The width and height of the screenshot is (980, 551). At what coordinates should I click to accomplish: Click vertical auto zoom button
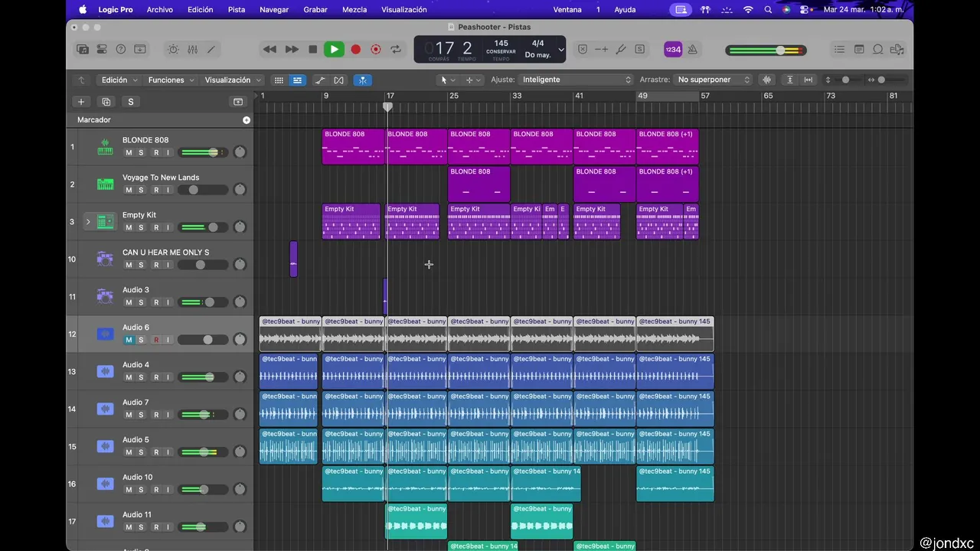pos(790,80)
